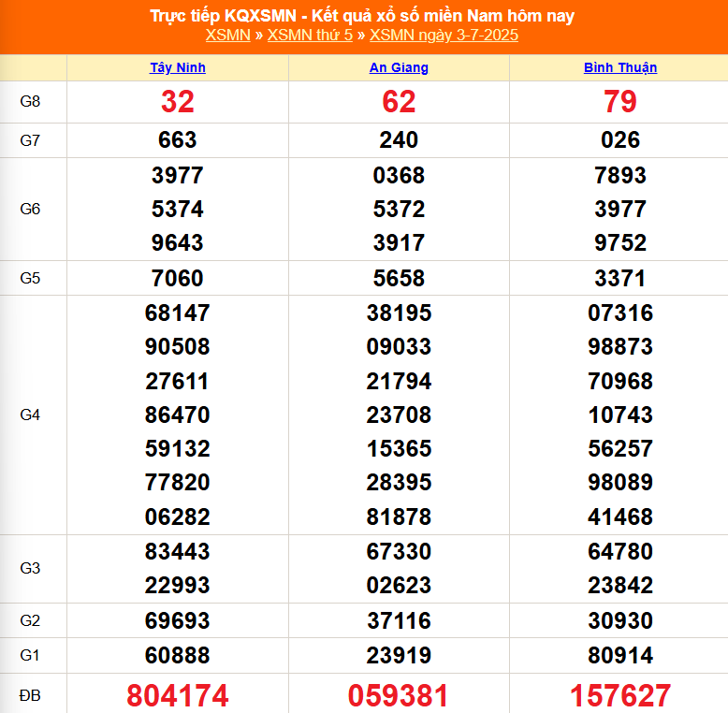Select An Giang G1 number 23919
The height and width of the screenshot is (713, 728).
click(x=399, y=655)
